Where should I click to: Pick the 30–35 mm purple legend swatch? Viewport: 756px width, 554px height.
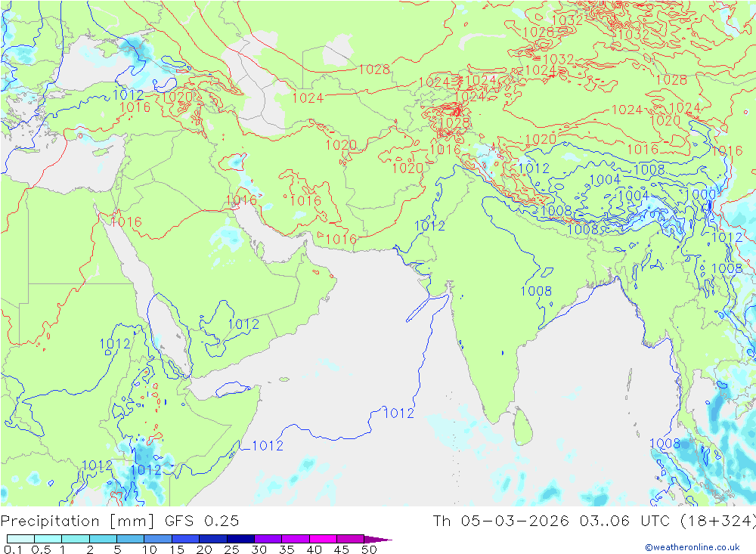[x=268, y=539]
